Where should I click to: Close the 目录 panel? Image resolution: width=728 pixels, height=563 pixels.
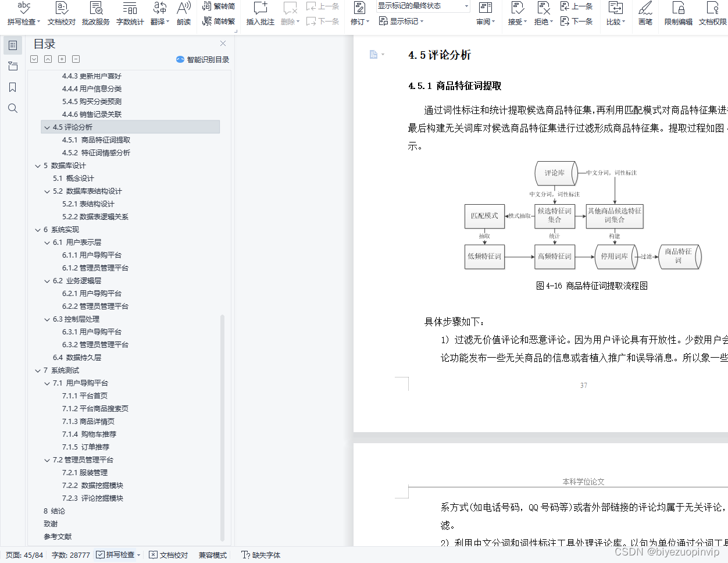[x=223, y=44]
